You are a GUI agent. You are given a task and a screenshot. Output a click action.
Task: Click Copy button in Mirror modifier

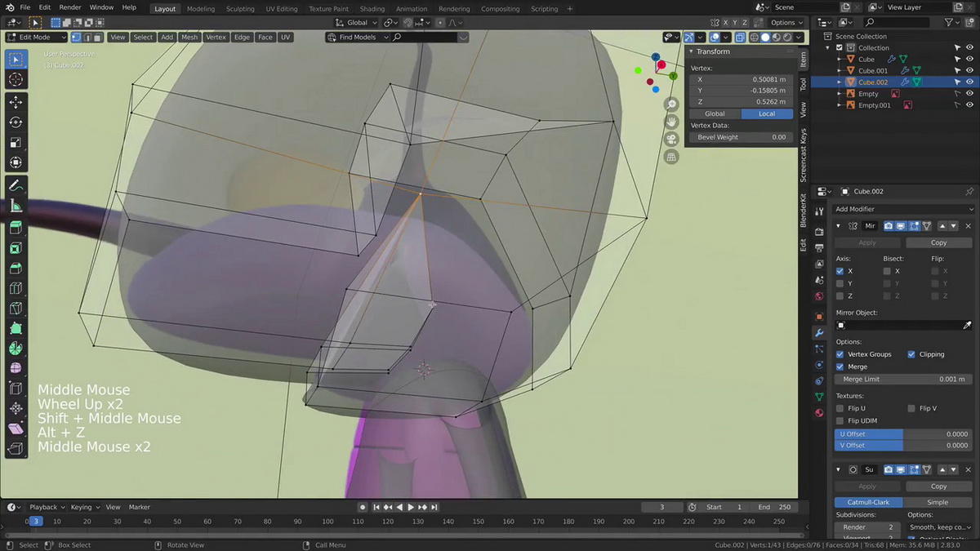click(x=938, y=242)
